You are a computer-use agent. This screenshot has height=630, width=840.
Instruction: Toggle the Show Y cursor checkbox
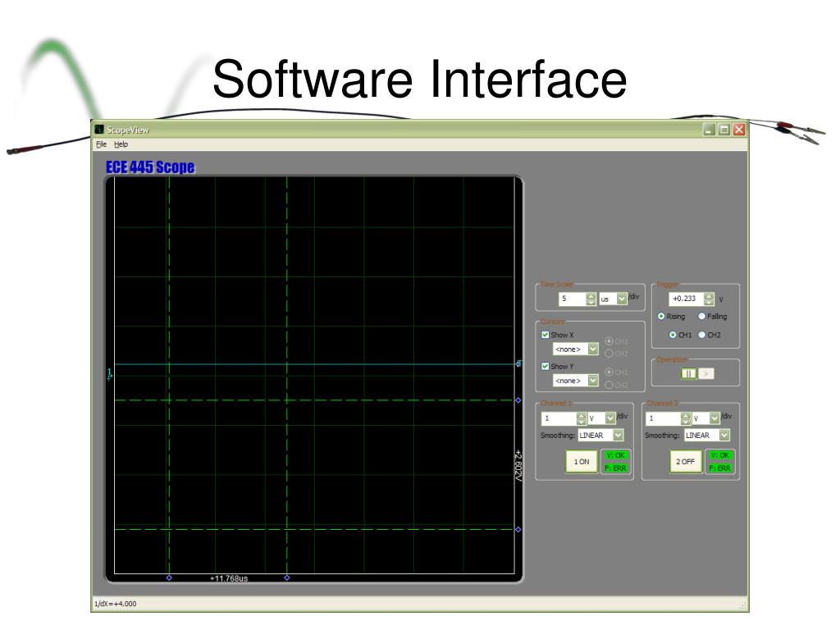coord(545,367)
